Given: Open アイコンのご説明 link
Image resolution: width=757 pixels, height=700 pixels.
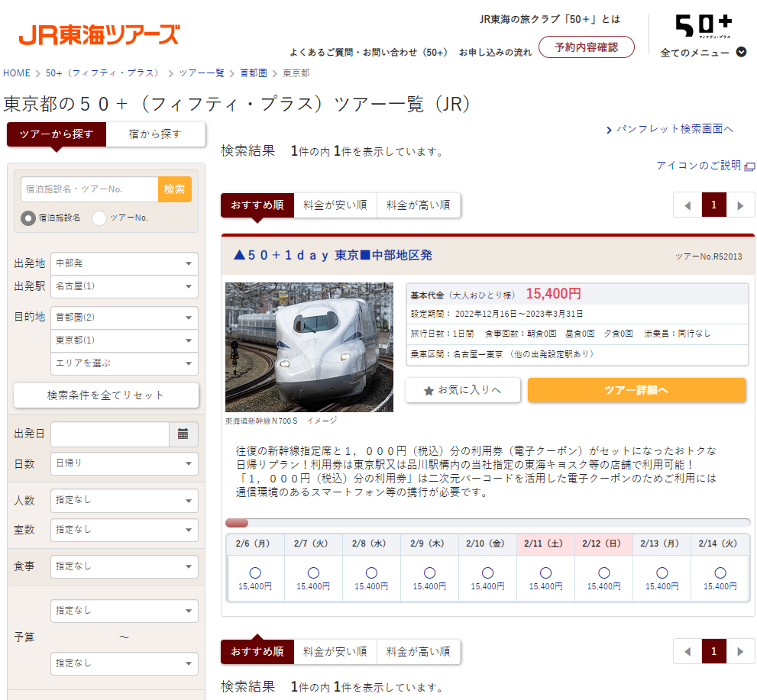Looking at the screenshot, I should pyautogui.click(x=699, y=166).
